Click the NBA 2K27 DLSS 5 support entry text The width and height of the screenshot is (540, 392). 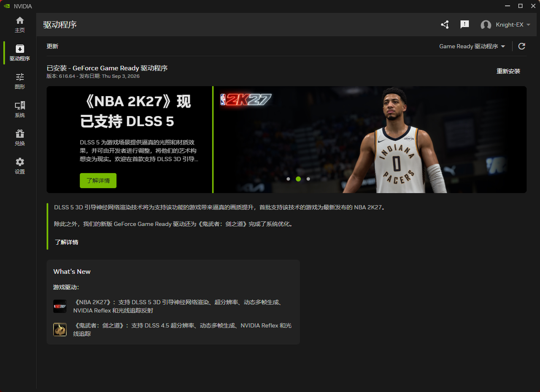coord(178,306)
